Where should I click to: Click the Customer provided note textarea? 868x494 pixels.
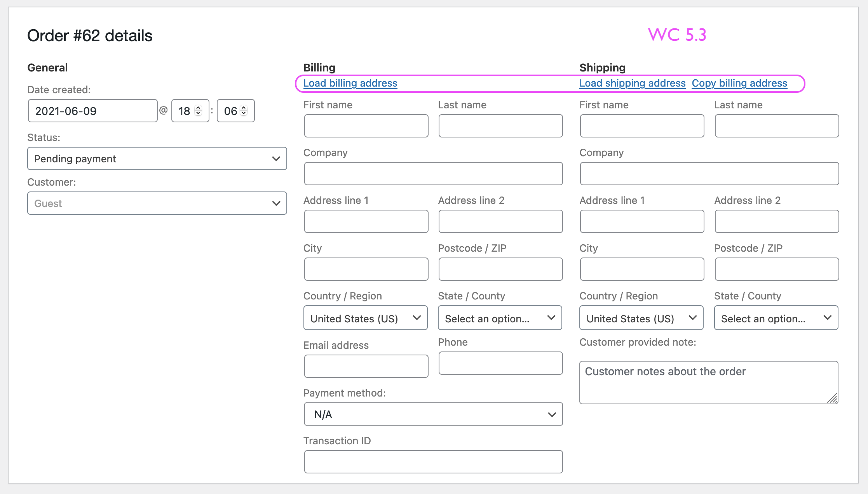coord(709,383)
